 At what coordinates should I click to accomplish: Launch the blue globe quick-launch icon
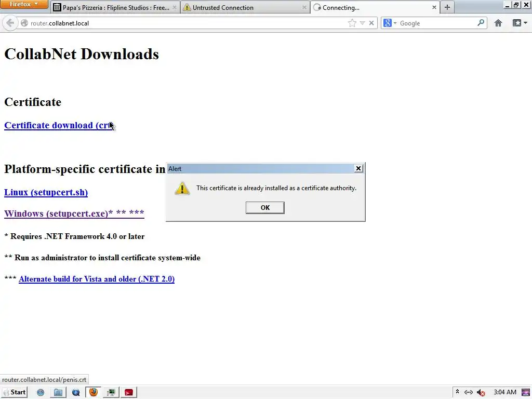pos(41,393)
